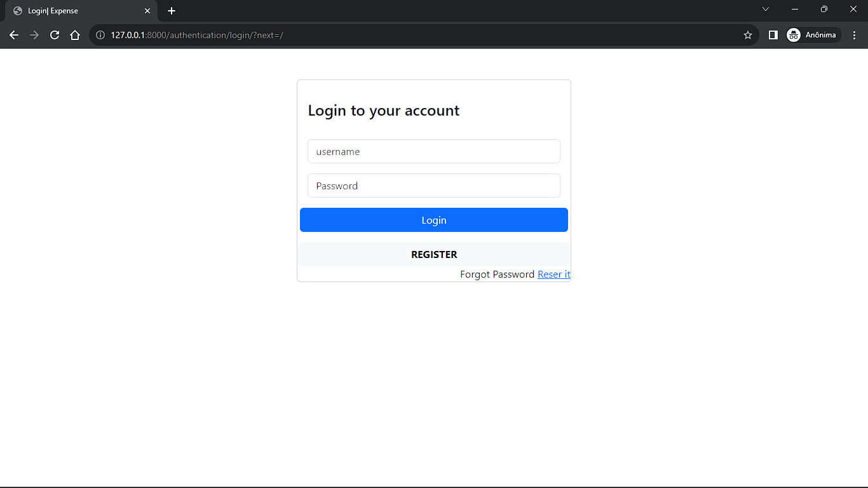
Task: Go to the browser home page icon
Action: pos(75,35)
